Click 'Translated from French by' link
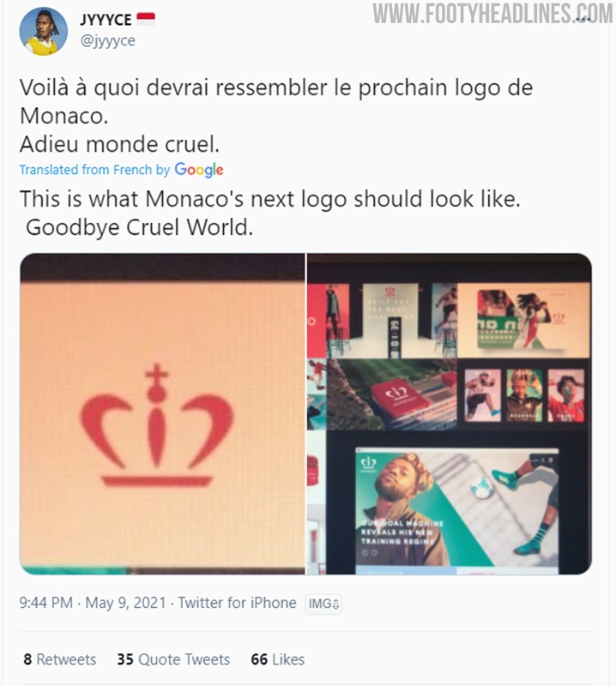This screenshot has height=686, width=616. (x=94, y=170)
